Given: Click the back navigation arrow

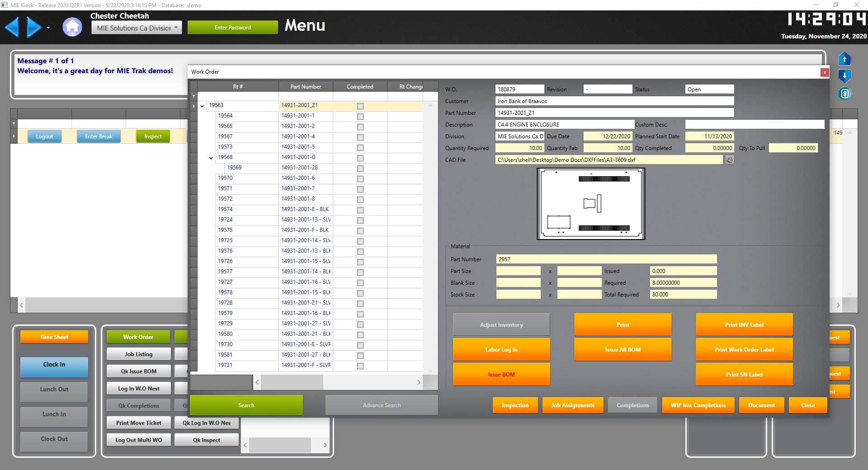Looking at the screenshot, I should coord(12,27).
